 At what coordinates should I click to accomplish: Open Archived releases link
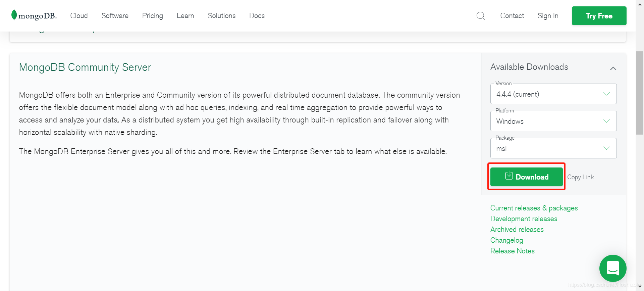pyautogui.click(x=517, y=230)
